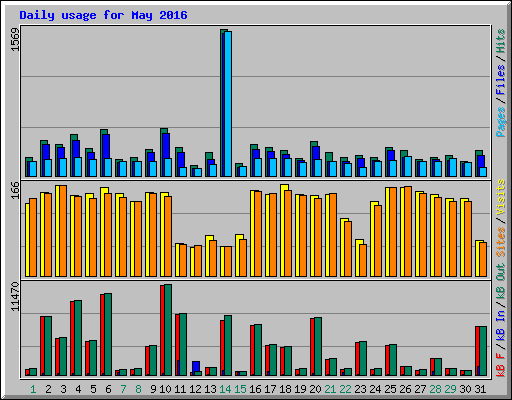
Task: Click the 'Visits' legend label
Action: (x=500, y=197)
